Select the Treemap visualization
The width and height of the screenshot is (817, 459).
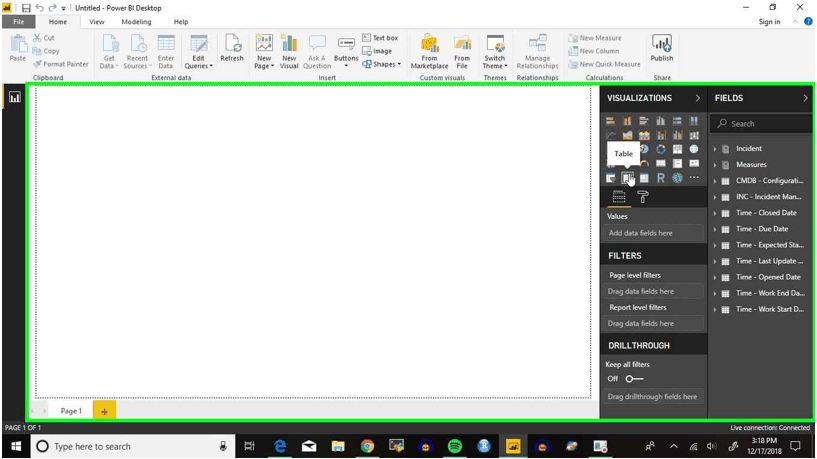(677, 149)
